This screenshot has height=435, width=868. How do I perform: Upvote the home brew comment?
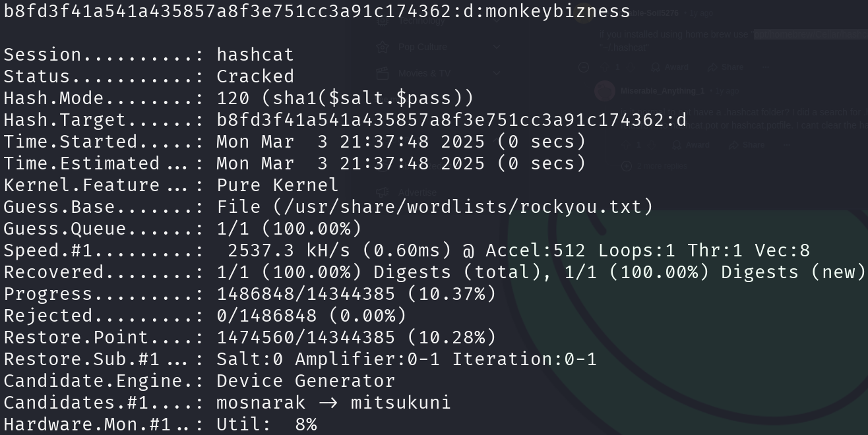point(605,67)
